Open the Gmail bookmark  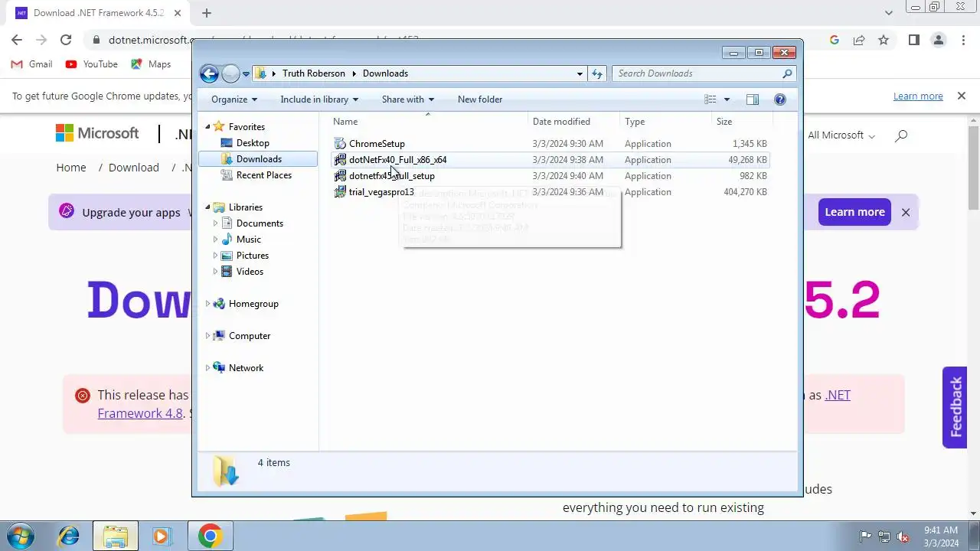32,64
